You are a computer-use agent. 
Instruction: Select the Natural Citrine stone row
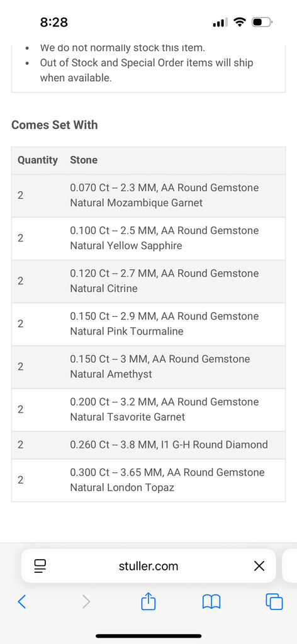(148, 281)
